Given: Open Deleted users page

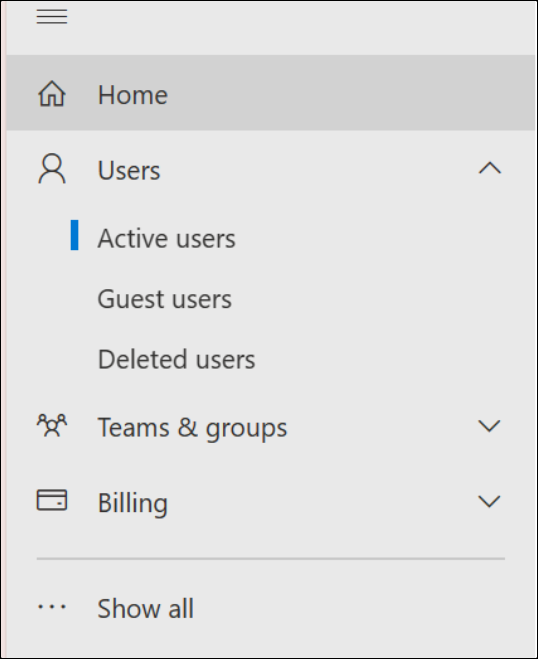Looking at the screenshot, I should 176,359.
